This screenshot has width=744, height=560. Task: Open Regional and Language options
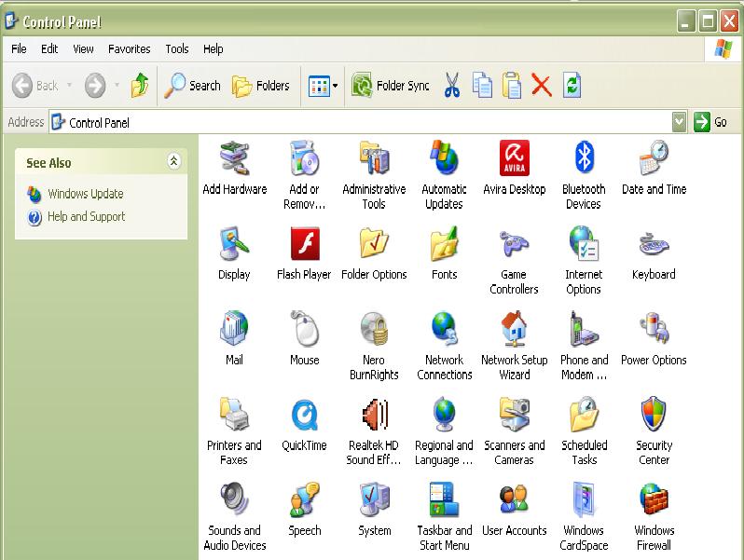pyautogui.click(x=444, y=431)
